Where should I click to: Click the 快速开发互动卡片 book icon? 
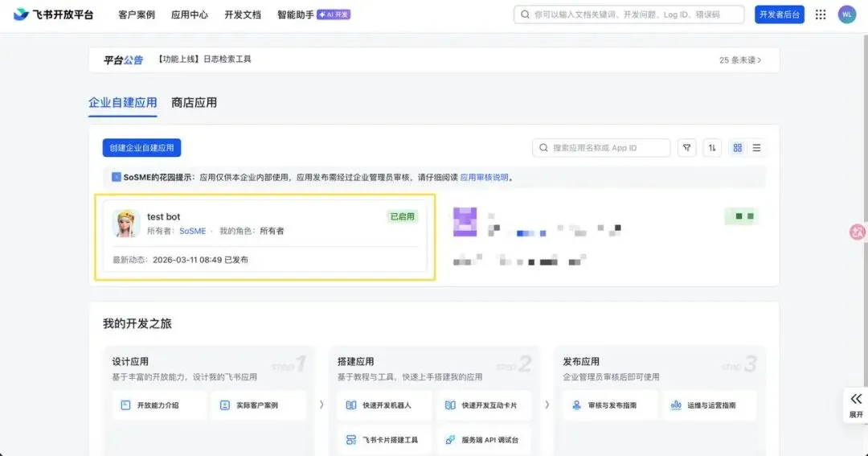[x=450, y=405]
